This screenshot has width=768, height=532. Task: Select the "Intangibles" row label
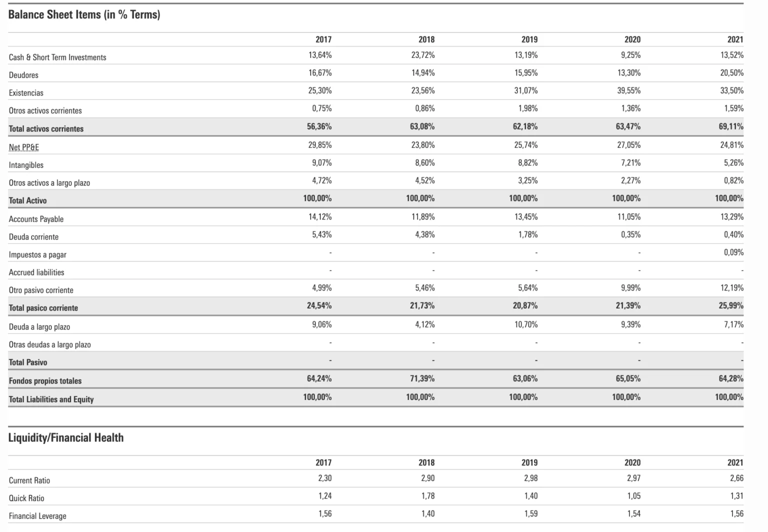pos(26,165)
